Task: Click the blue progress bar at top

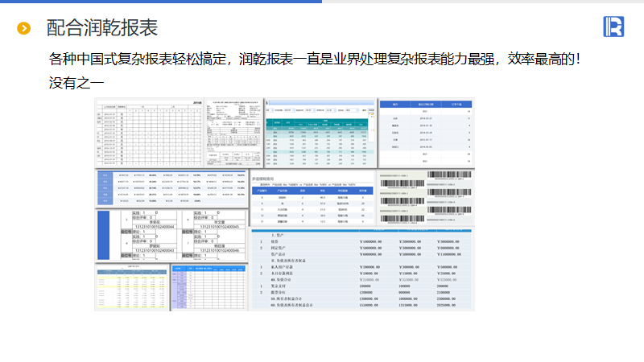Action: pos(161,2)
